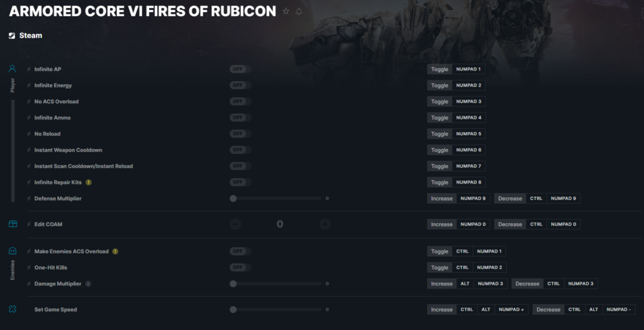Click the lightning icon beside Make Enemies ACS Overload

click(x=29, y=251)
